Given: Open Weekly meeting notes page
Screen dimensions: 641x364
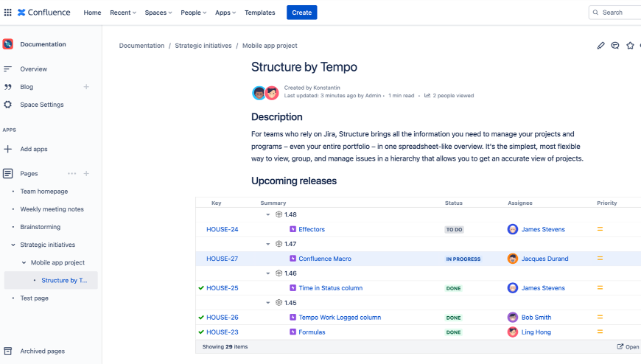Looking at the screenshot, I should tap(52, 209).
